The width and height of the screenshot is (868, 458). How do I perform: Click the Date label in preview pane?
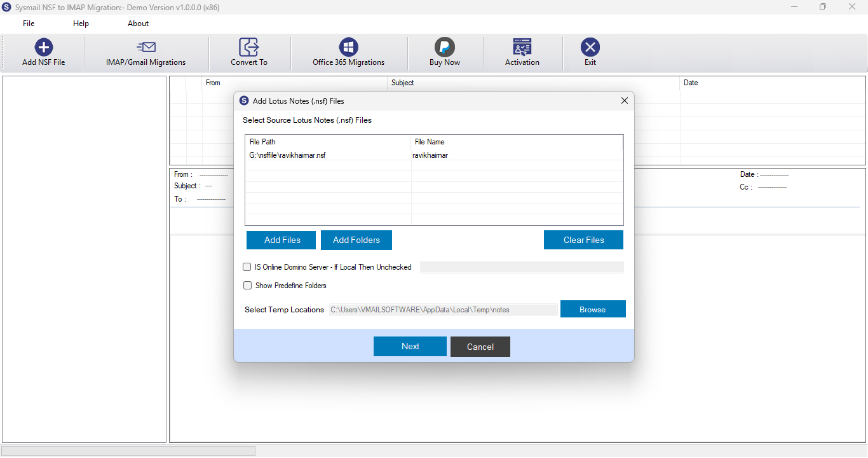point(747,174)
